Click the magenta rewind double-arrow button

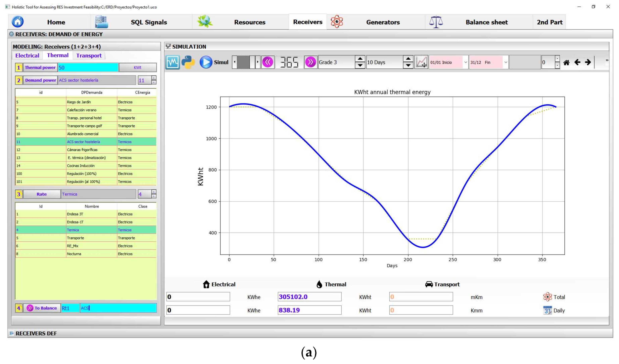click(x=268, y=62)
